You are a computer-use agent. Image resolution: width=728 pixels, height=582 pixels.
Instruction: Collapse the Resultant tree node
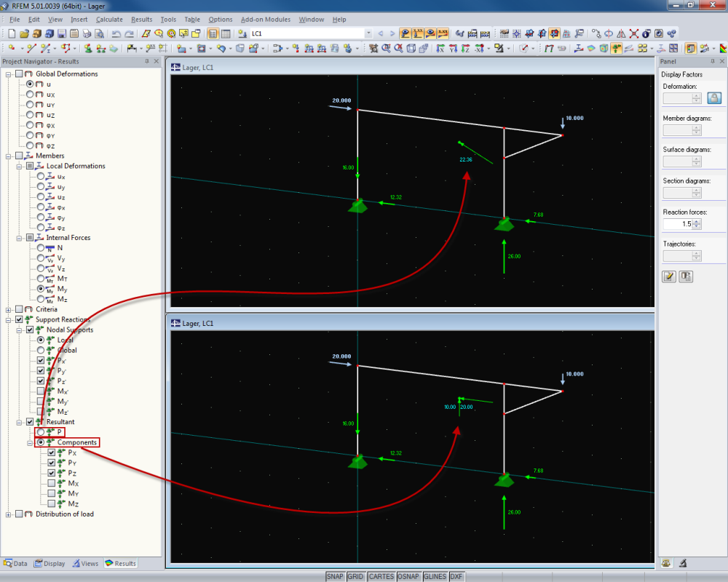19,423
